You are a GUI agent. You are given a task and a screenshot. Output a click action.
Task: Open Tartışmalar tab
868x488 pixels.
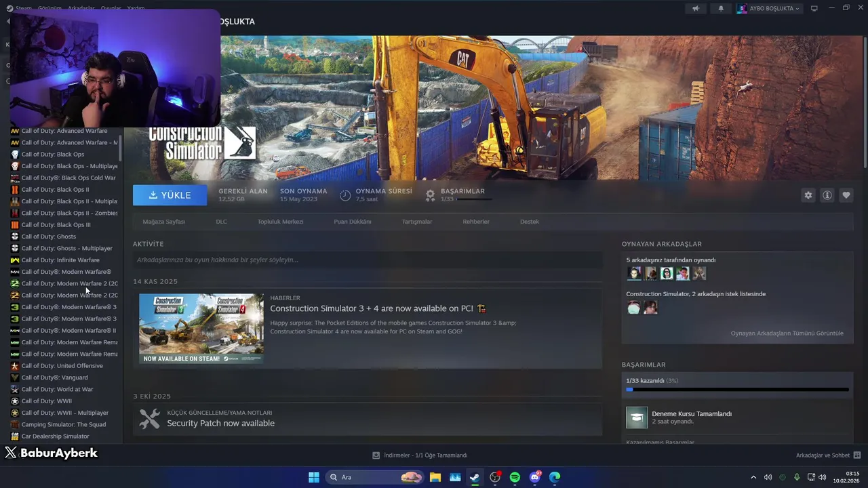tap(417, 222)
